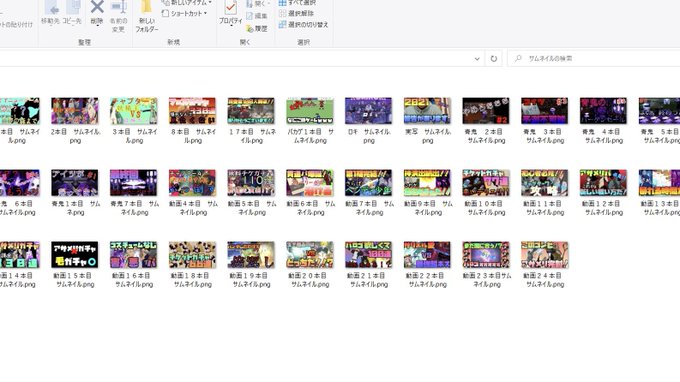Select thumbnail 青鬼7本目 サムネイル.png
The width and height of the screenshot is (680, 382).
134,183
